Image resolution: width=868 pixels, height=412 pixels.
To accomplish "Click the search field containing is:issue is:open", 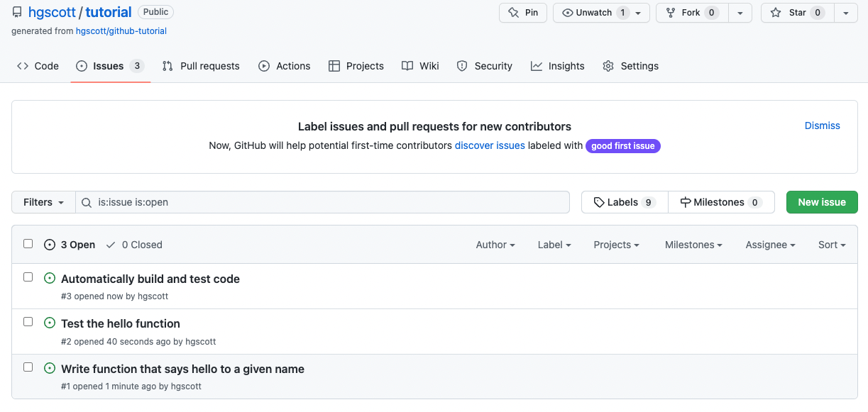I will pos(323,202).
